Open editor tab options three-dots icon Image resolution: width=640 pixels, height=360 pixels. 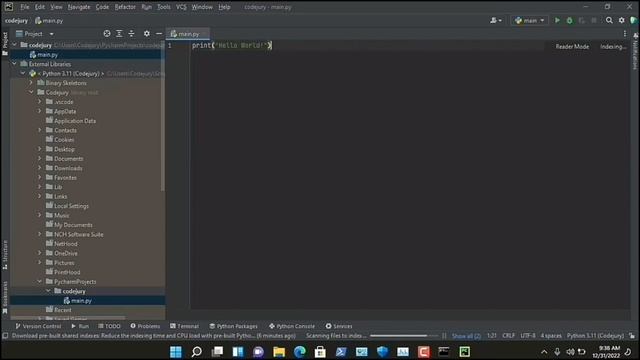point(625,34)
